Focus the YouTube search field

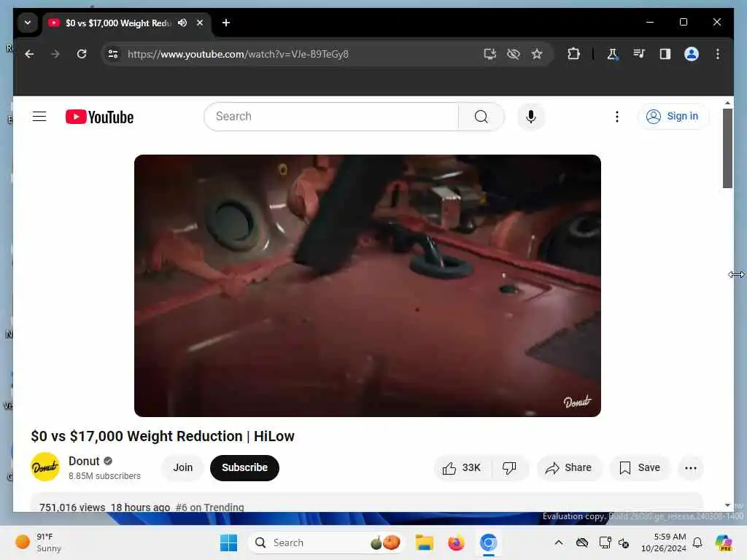[x=332, y=117]
